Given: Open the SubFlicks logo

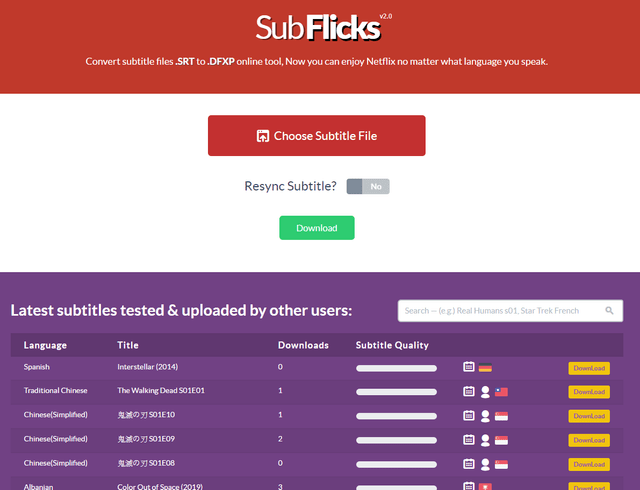Looking at the screenshot, I should coord(318,28).
